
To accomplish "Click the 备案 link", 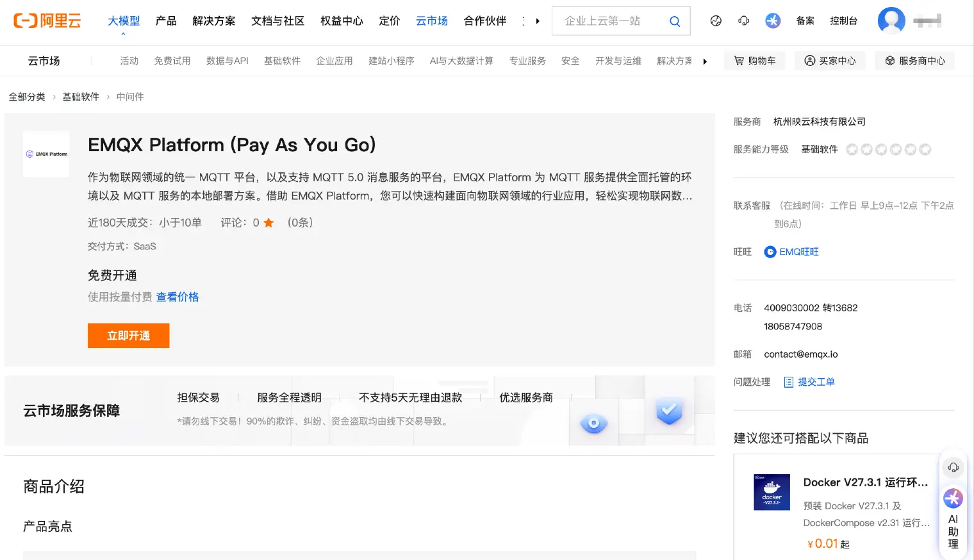I will coord(805,21).
